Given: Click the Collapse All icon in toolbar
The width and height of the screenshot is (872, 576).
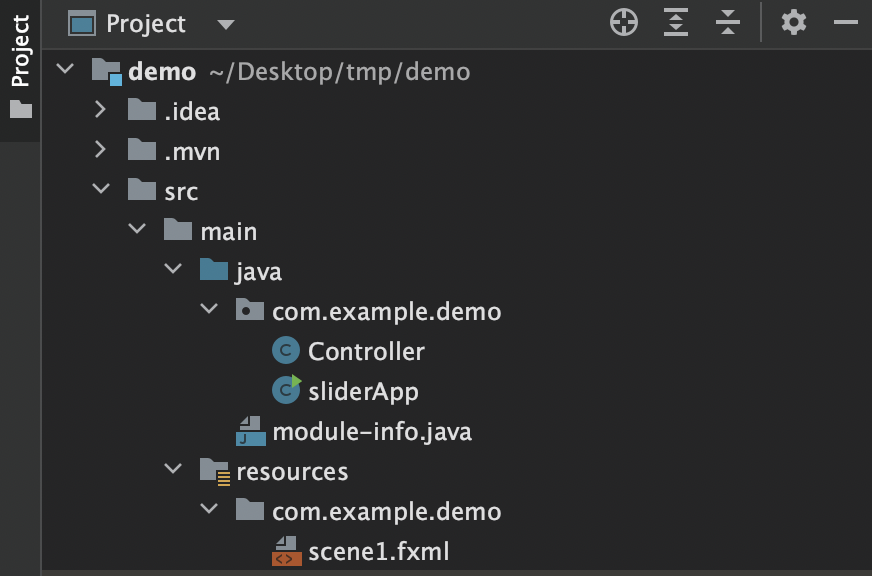Looking at the screenshot, I should click(x=728, y=23).
